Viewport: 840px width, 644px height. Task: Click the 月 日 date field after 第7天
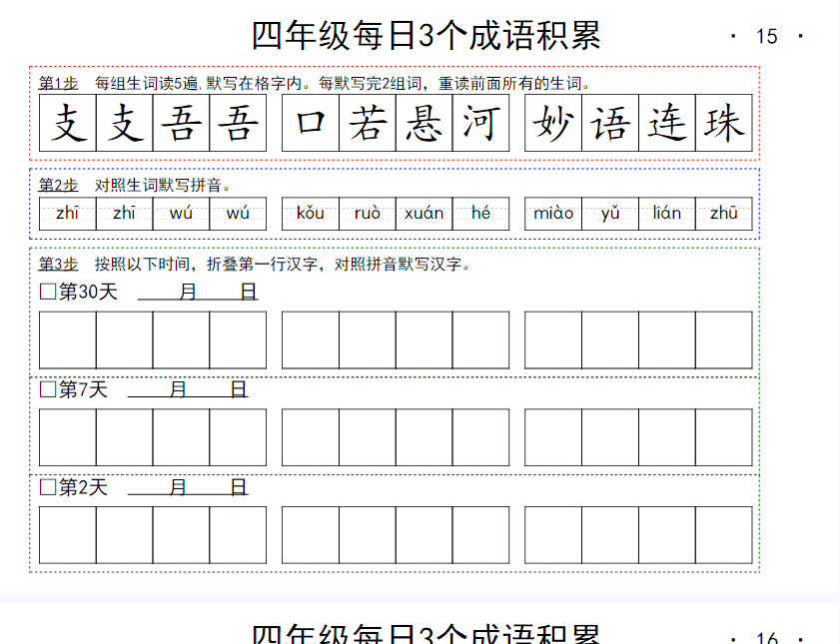click(x=188, y=389)
